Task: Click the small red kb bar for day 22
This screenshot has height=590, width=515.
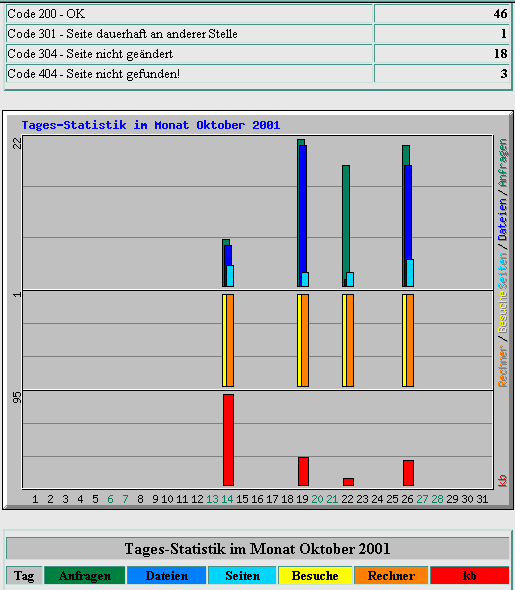Action: tap(348, 482)
